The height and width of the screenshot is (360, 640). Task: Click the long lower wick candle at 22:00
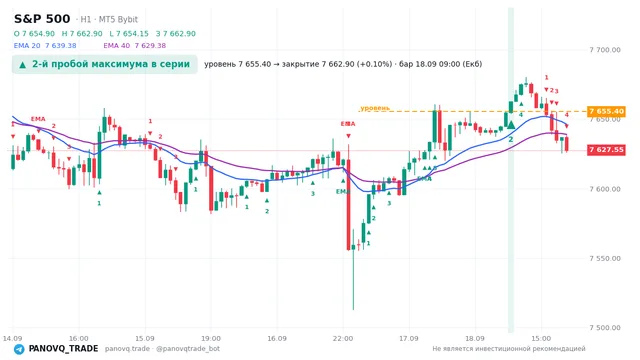pos(353,269)
